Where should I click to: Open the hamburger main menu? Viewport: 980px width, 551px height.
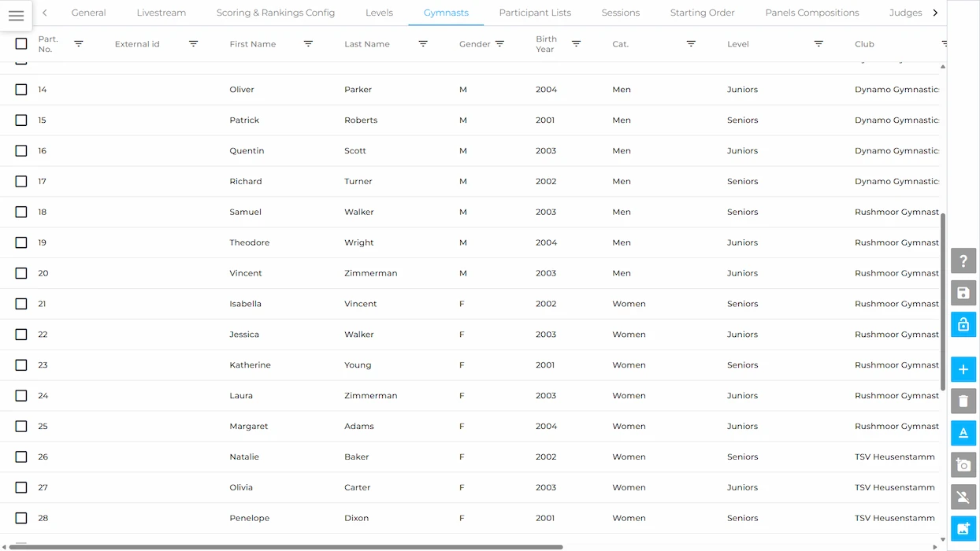point(16,16)
